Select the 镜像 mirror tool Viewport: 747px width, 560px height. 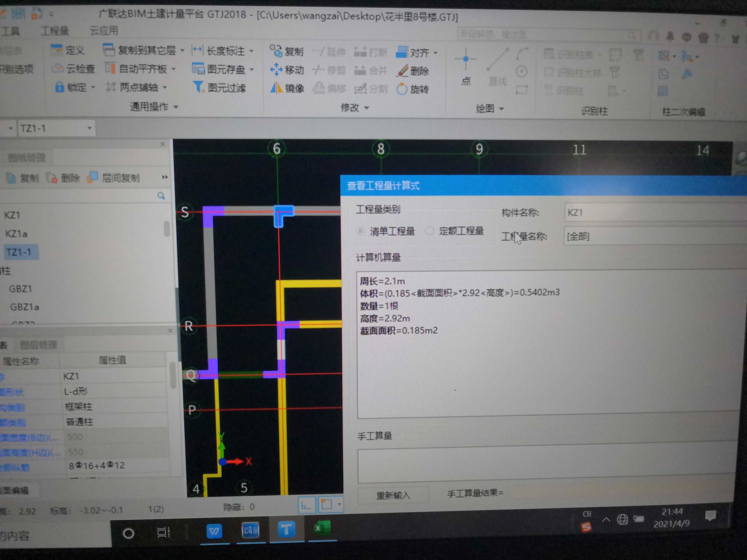tap(287, 88)
